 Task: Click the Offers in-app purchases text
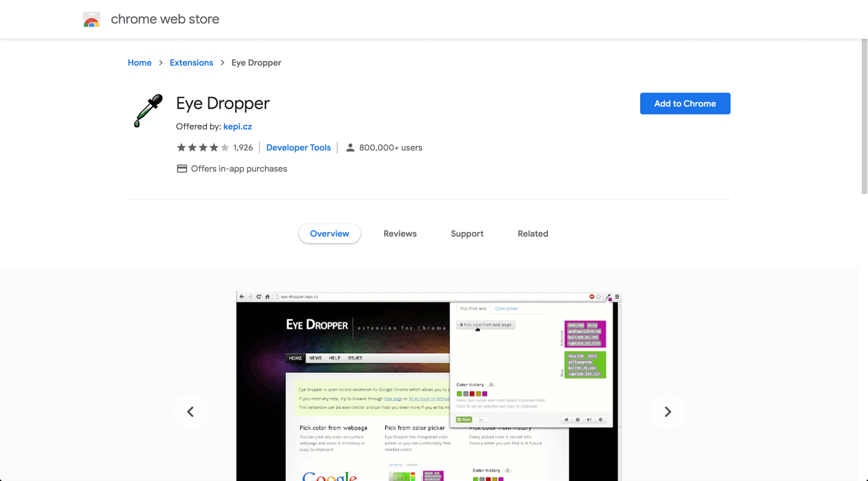click(x=239, y=169)
